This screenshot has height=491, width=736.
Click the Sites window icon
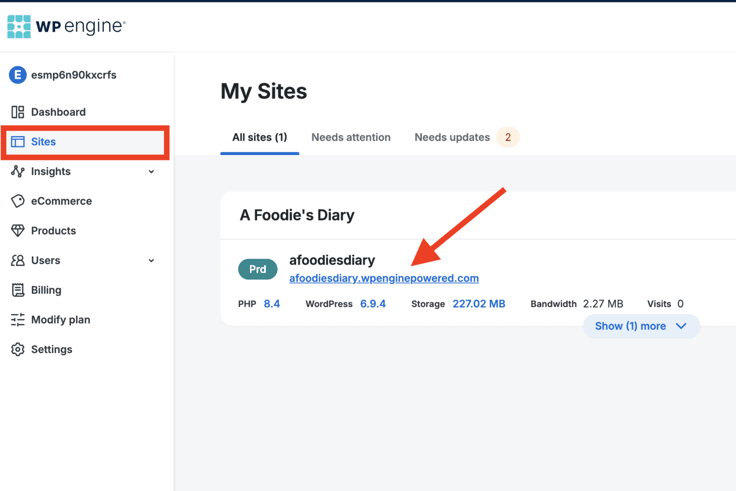click(x=18, y=141)
